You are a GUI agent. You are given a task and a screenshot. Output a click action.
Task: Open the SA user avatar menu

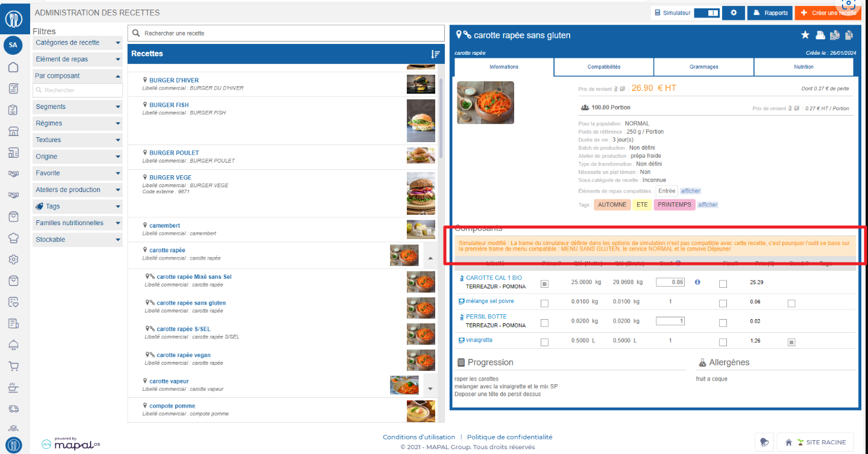(x=13, y=45)
